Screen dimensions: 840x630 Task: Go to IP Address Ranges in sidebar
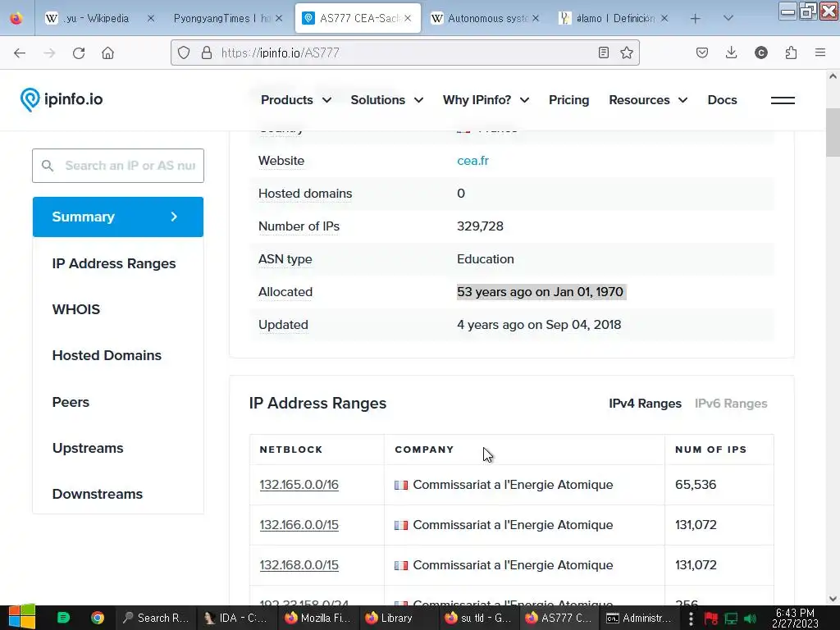click(x=114, y=263)
